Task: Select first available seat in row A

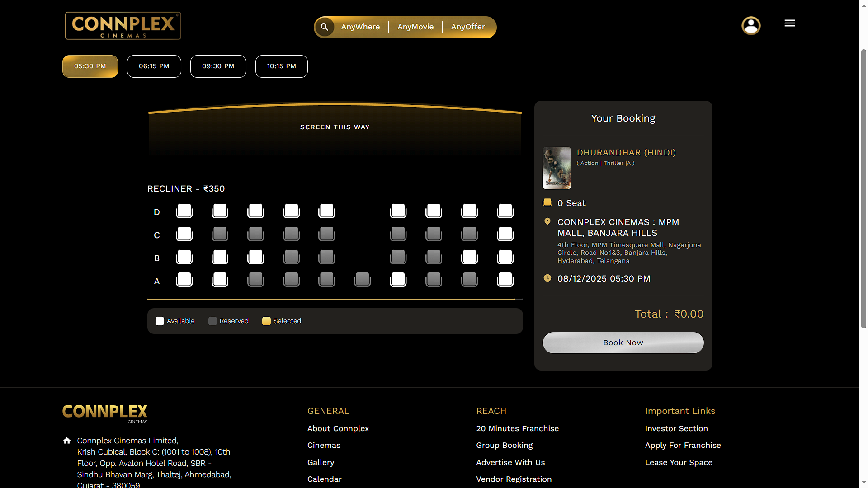Action: tap(184, 280)
